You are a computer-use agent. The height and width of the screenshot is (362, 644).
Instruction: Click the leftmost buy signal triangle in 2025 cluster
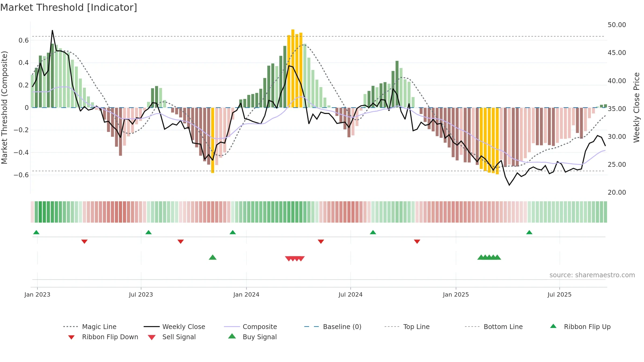481,257
